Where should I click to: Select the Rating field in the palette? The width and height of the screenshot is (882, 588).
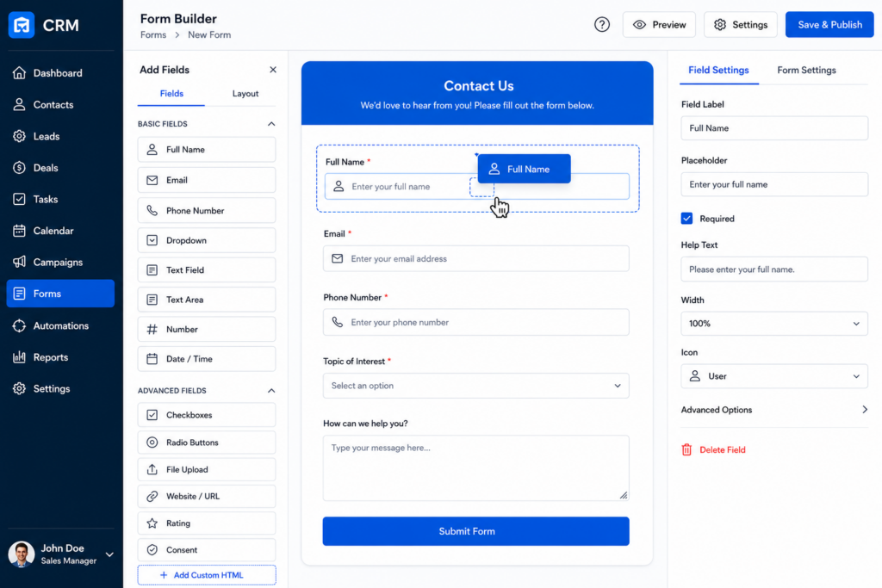pos(207,523)
